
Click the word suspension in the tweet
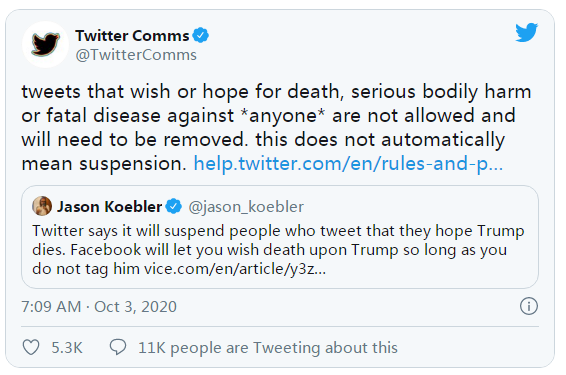(132, 164)
